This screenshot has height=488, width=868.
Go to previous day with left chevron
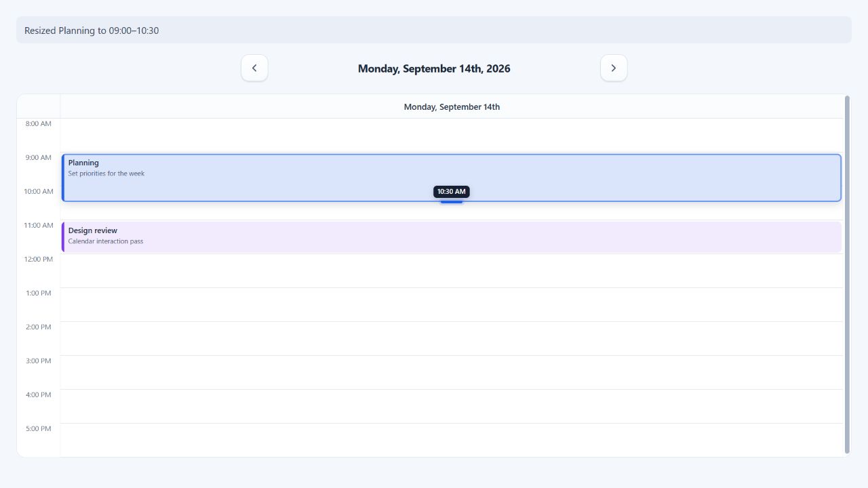click(x=254, y=68)
